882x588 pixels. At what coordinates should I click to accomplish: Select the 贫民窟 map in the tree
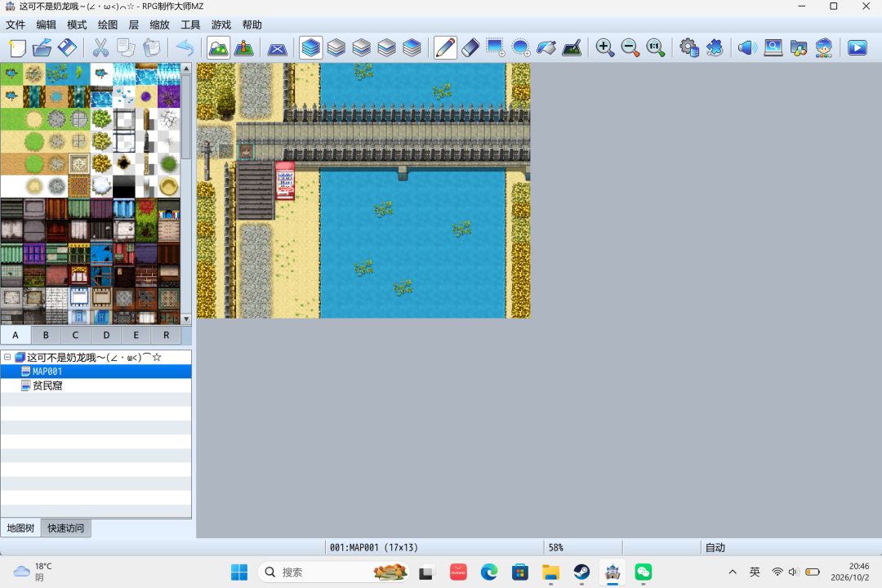point(47,386)
